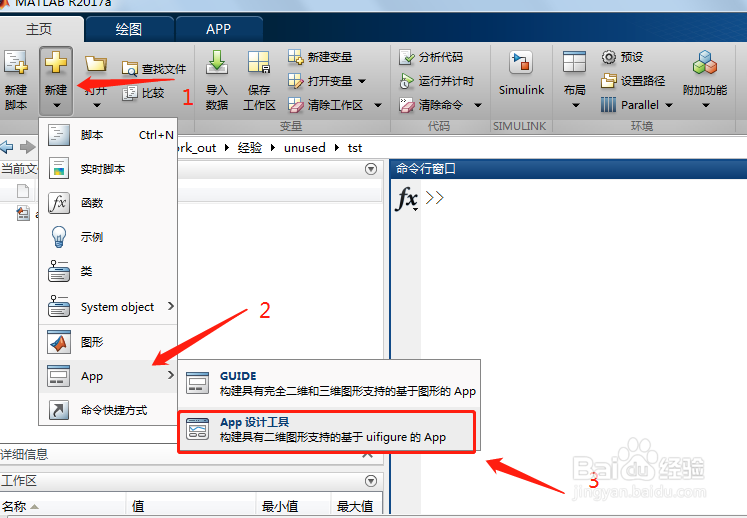The height and width of the screenshot is (518, 747).
Task: Switch to the APP ribbon tab
Action: [219, 29]
